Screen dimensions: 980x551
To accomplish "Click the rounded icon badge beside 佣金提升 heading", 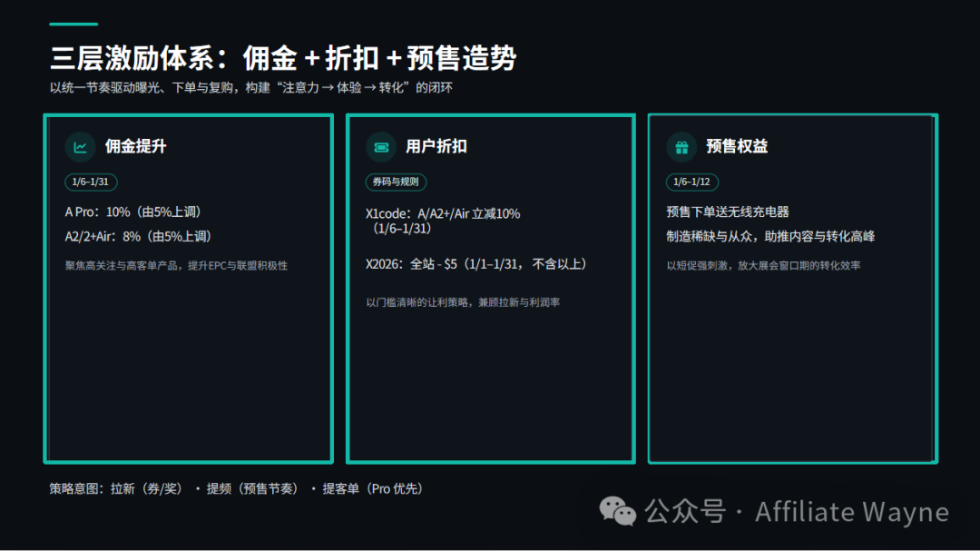I will [79, 146].
